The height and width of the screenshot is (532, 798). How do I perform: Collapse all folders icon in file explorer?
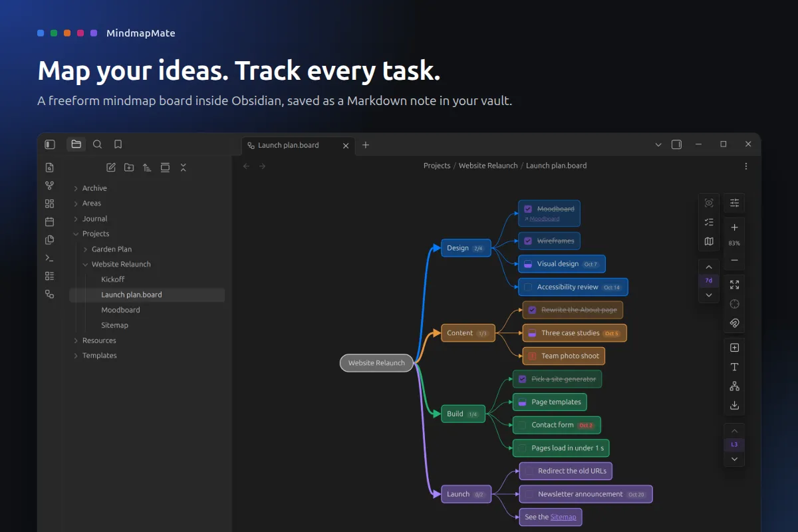coord(183,168)
